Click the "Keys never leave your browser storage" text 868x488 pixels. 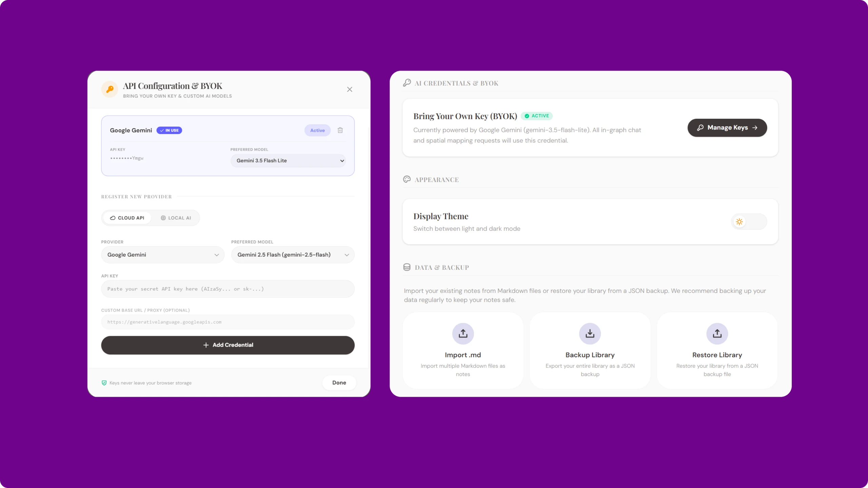151,383
